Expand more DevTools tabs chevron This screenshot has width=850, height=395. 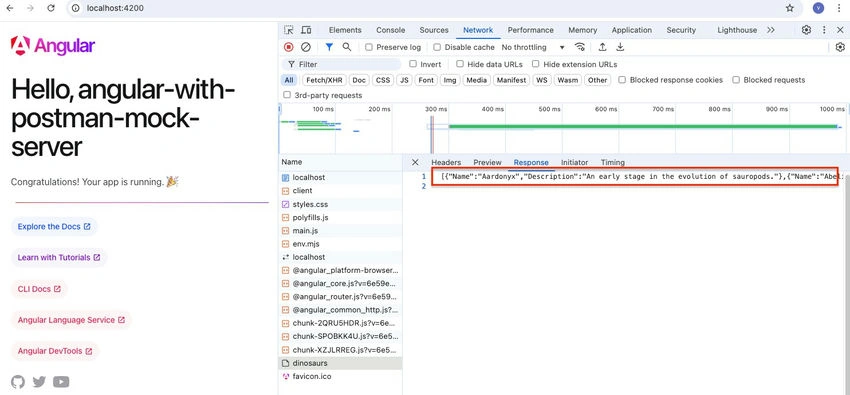click(771, 30)
